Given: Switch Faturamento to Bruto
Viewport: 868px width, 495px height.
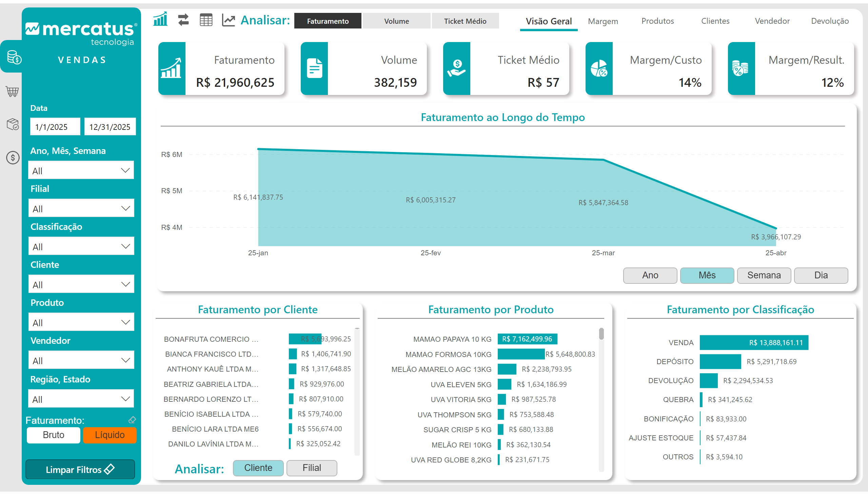Looking at the screenshot, I should 53,435.
